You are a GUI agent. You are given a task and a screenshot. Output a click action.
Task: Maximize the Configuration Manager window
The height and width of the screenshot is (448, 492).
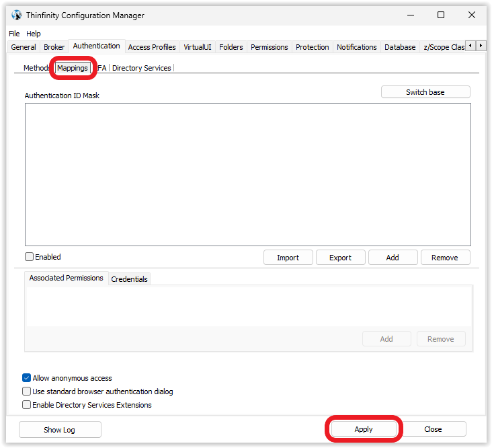click(x=441, y=15)
